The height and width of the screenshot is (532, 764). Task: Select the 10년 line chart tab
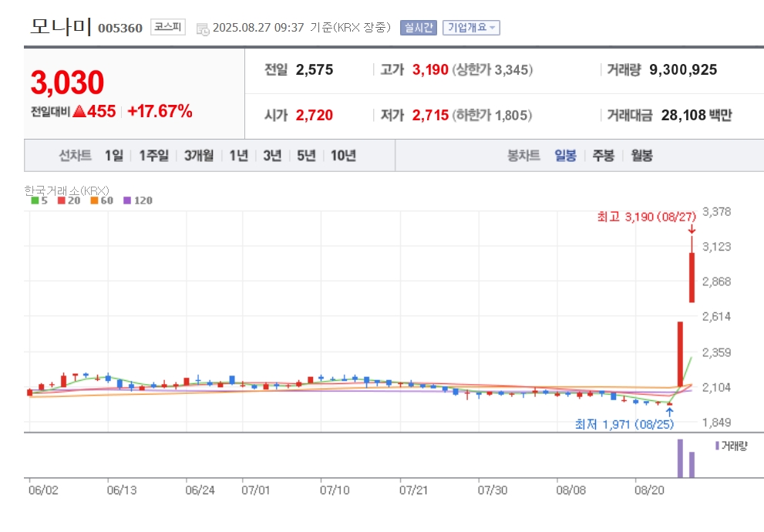(344, 156)
